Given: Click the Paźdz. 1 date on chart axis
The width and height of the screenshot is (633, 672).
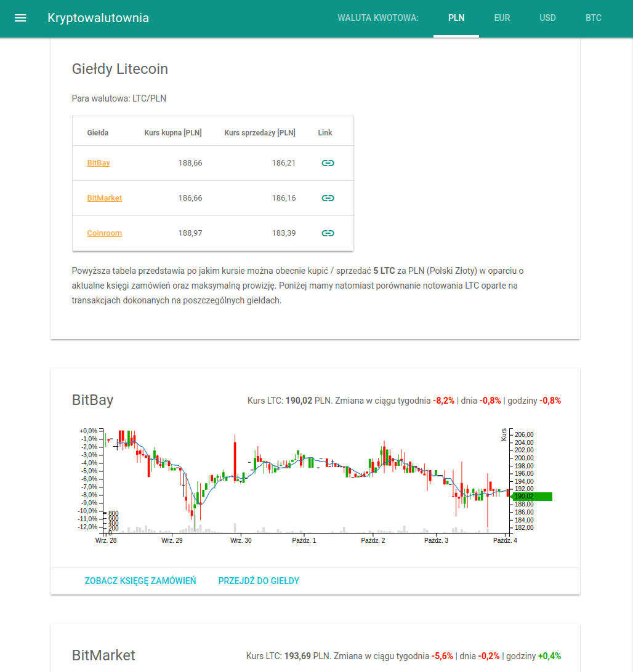Looking at the screenshot, I should [304, 540].
